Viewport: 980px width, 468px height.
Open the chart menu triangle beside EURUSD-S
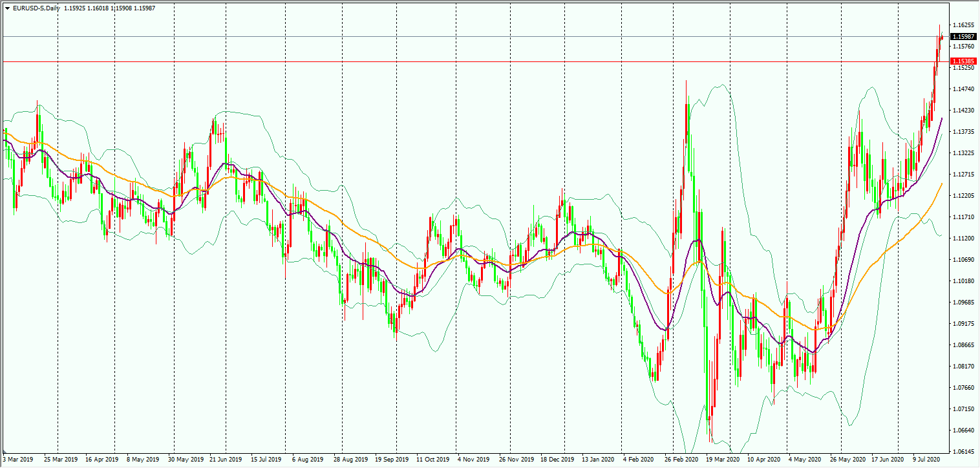(7, 8)
